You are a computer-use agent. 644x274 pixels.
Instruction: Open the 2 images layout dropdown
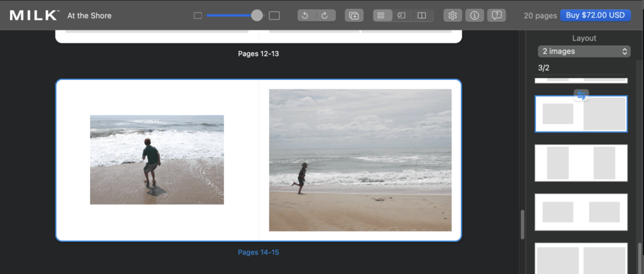point(584,52)
